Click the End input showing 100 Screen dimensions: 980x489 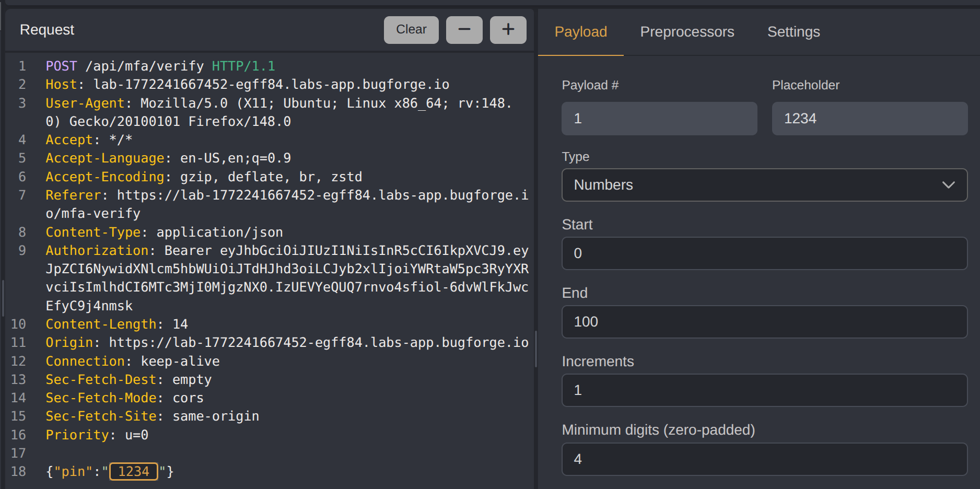[764, 322]
